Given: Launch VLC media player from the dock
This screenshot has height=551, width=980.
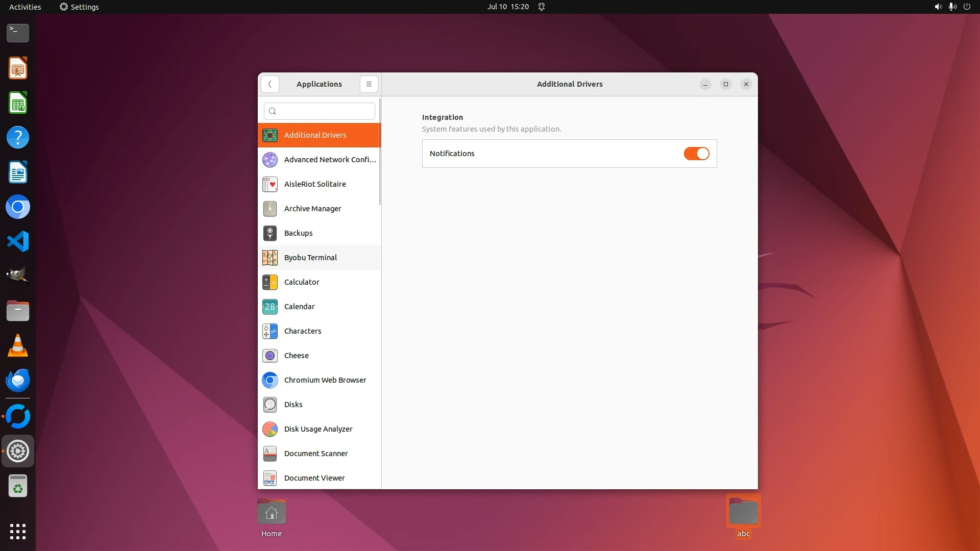Looking at the screenshot, I should coord(18,346).
